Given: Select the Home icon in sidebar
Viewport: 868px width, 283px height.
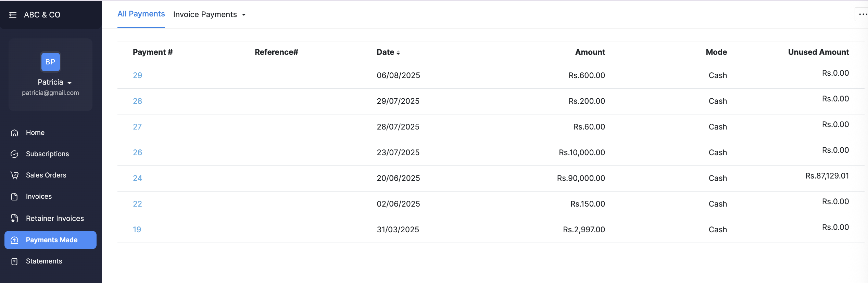Looking at the screenshot, I should (14, 133).
